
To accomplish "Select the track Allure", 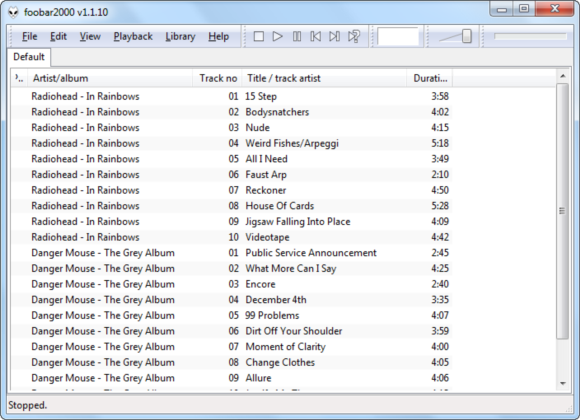I will pyautogui.click(x=231, y=378).
